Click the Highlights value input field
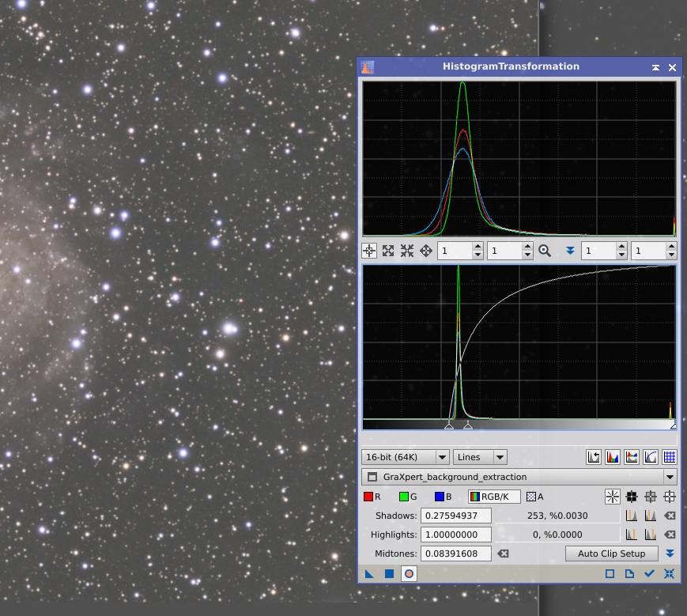This screenshot has width=687, height=616. [x=455, y=535]
